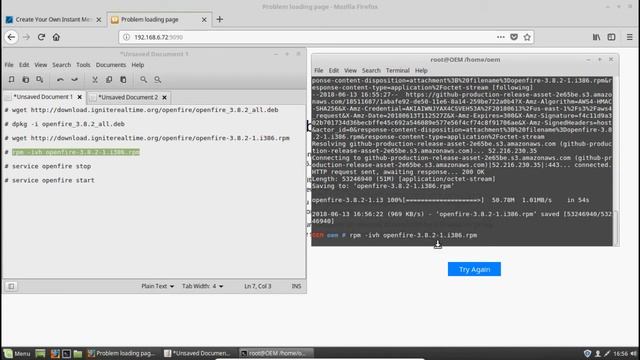
Task: Open the Plain Text language dropdown
Action: click(158, 287)
